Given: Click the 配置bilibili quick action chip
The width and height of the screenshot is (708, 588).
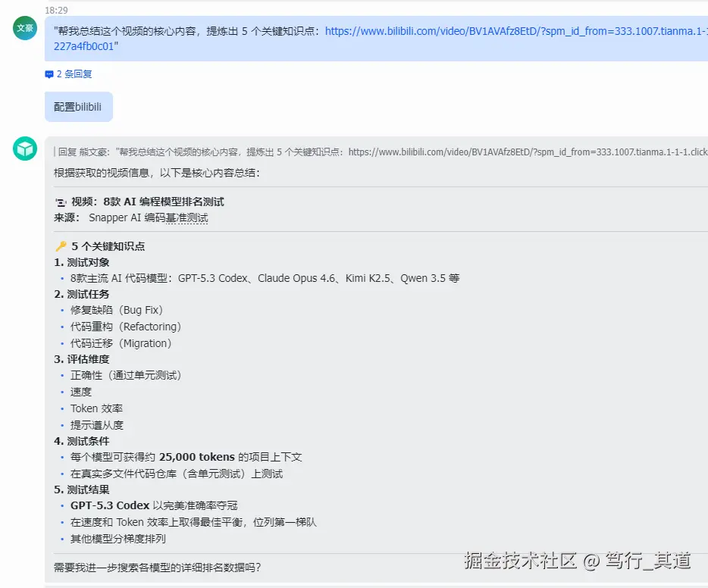Looking at the screenshot, I should point(78,106).
